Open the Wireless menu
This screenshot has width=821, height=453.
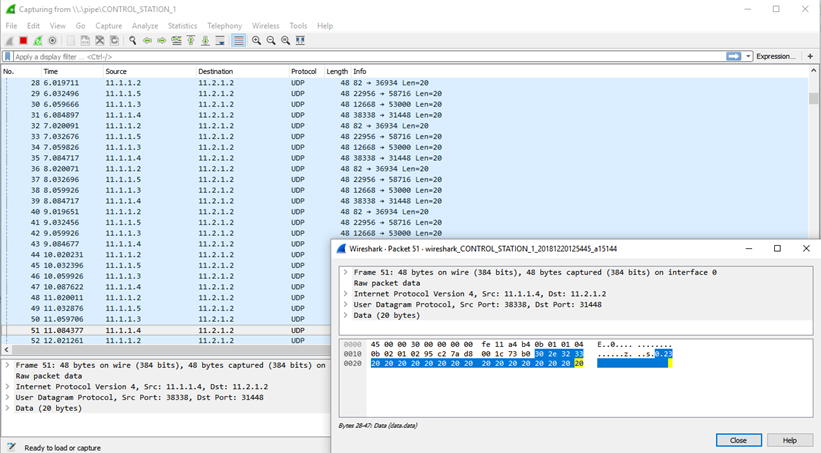coord(265,26)
